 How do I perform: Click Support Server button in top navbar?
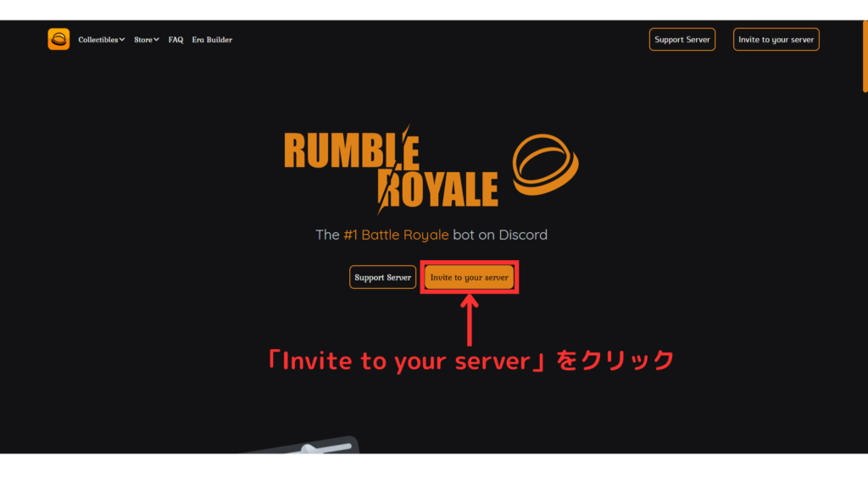tap(682, 39)
